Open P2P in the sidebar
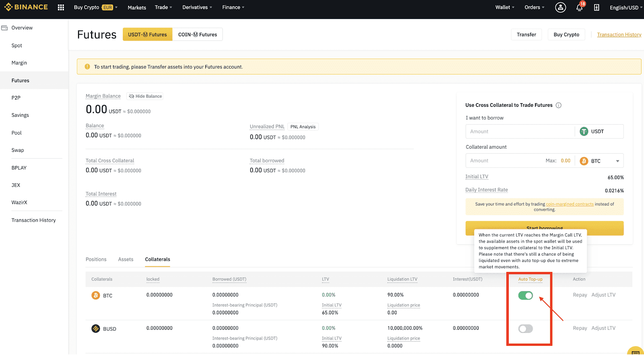 click(x=16, y=98)
